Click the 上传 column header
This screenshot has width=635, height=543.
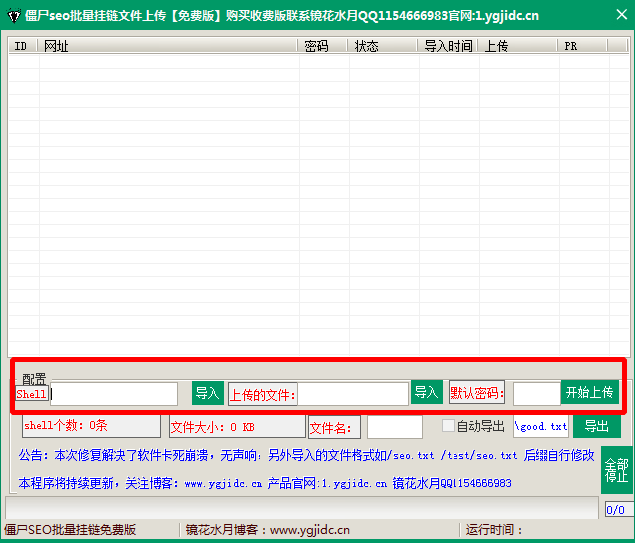pyautogui.click(x=518, y=46)
